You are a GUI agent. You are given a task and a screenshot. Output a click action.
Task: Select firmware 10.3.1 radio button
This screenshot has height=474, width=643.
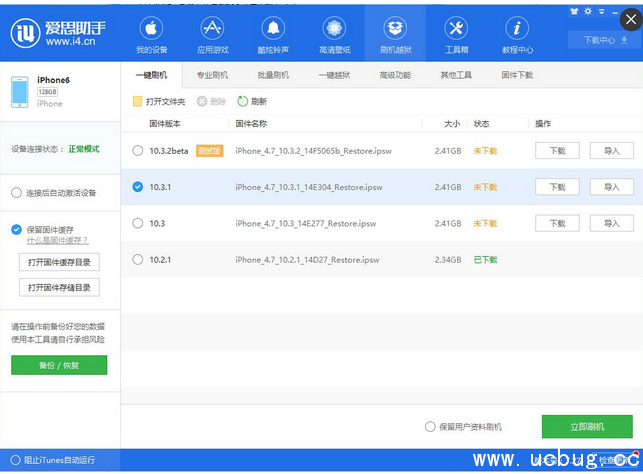pos(138,187)
